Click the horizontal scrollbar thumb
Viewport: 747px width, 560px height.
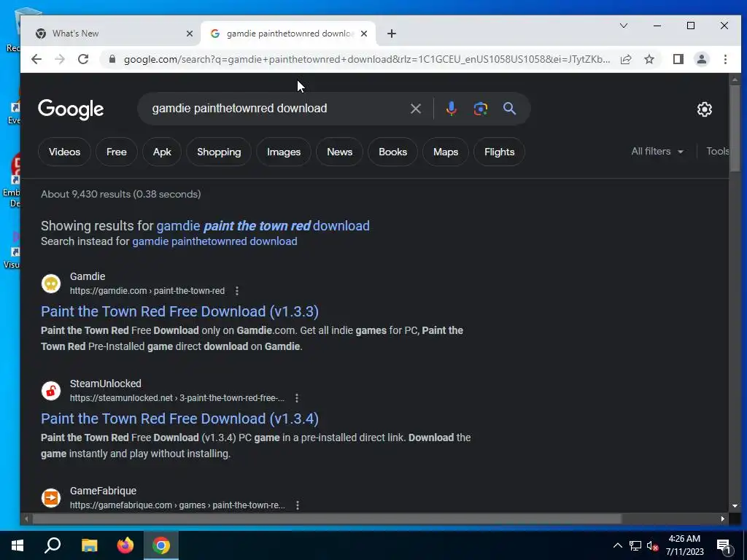pos(327,518)
